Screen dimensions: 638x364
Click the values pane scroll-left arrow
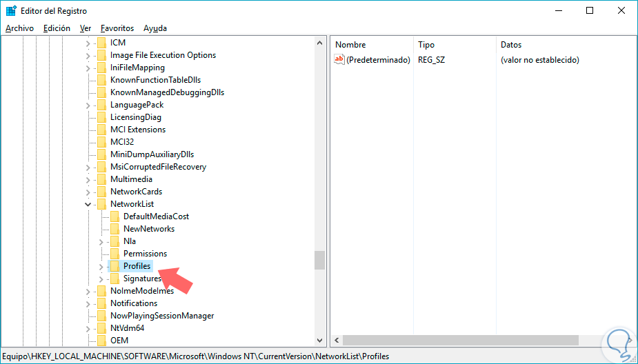point(337,340)
